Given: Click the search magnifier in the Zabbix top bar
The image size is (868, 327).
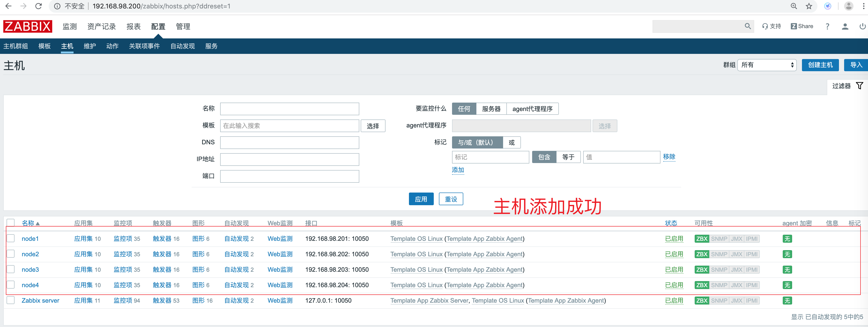Looking at the screenshot, I should [748, 26].
